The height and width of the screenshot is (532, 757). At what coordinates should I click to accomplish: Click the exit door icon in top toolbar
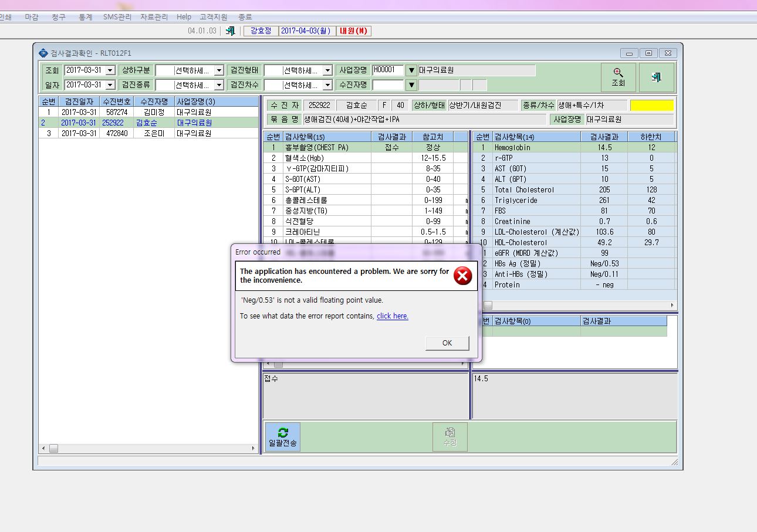pos(231,31)
